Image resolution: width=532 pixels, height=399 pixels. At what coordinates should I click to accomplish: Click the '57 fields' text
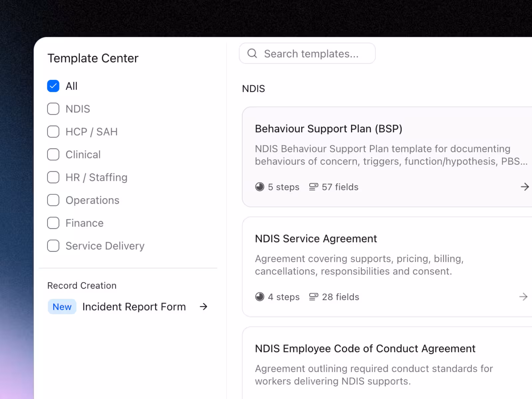click(x=340, y=187)
